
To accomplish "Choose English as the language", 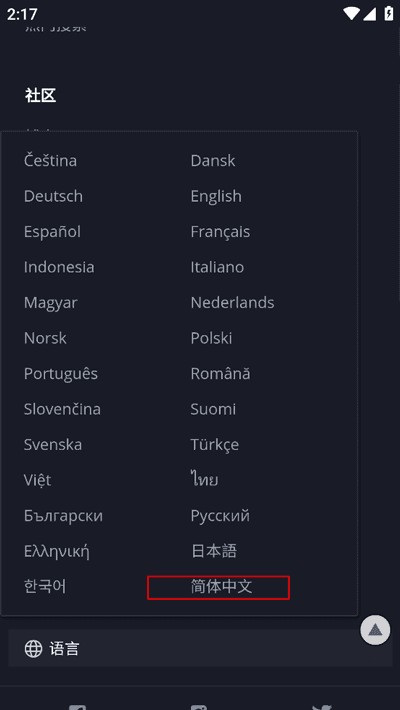I will [x=216, y=197].
